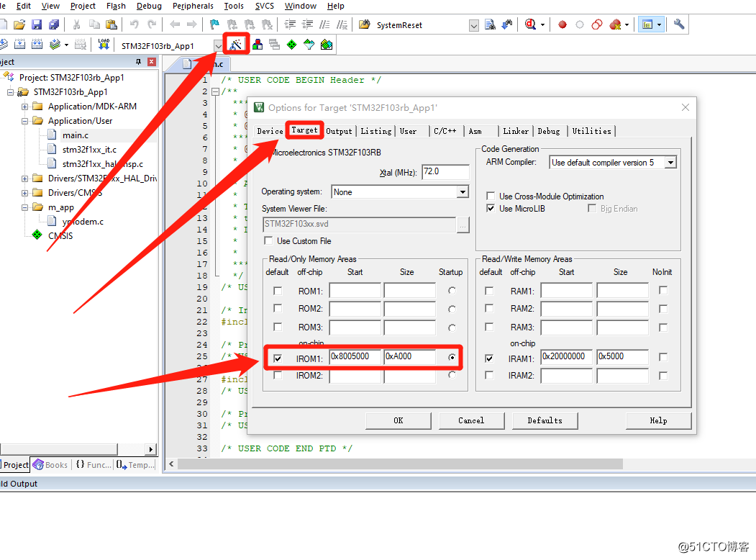756x560 pixels.
Task: Click the File Extensions, Books and Environment icon
Action: (x=258, y=45)
